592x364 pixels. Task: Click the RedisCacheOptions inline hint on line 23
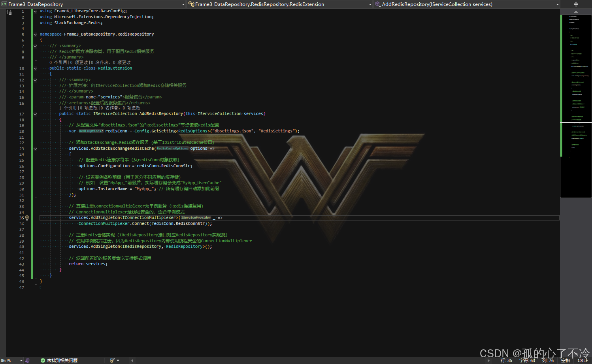(x=172, y=149)
